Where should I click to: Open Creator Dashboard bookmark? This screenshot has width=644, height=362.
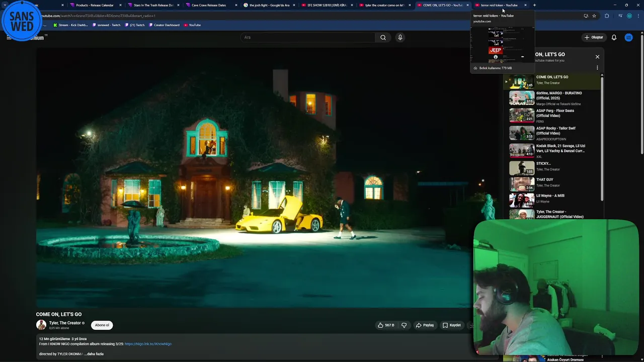tap(164, 25)
